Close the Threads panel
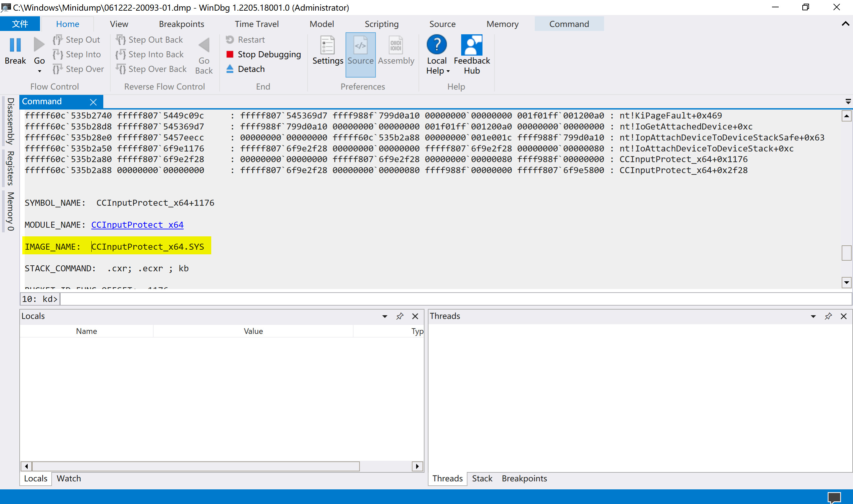 pos(843,317)
